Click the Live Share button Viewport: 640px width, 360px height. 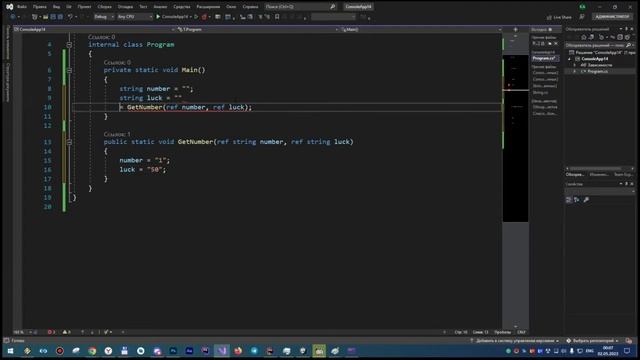559,17
